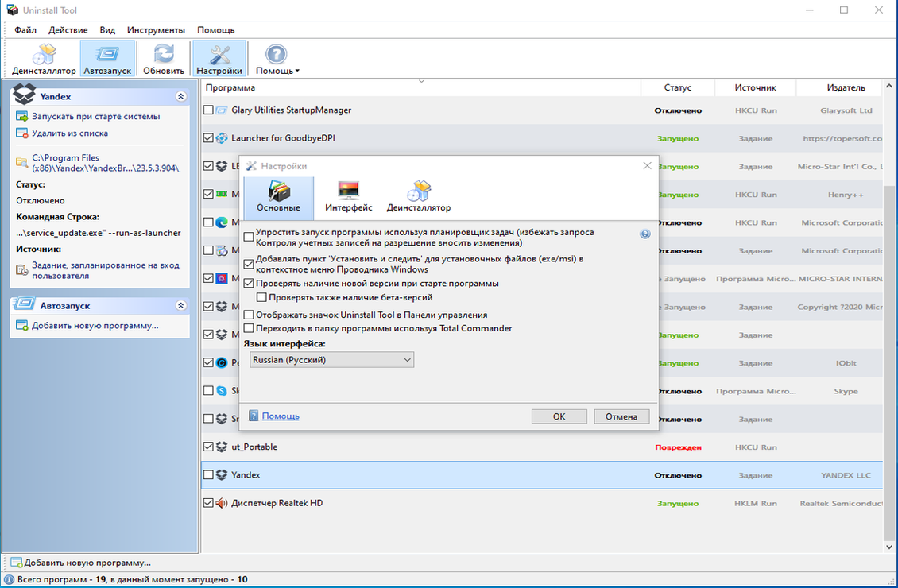Open the Yandex program folder path link
898x588 pixels.
click(x=106, y=163)
